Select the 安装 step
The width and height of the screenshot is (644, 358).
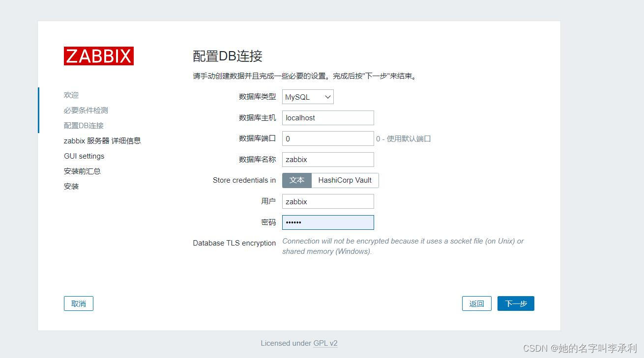tap(71, 186)
